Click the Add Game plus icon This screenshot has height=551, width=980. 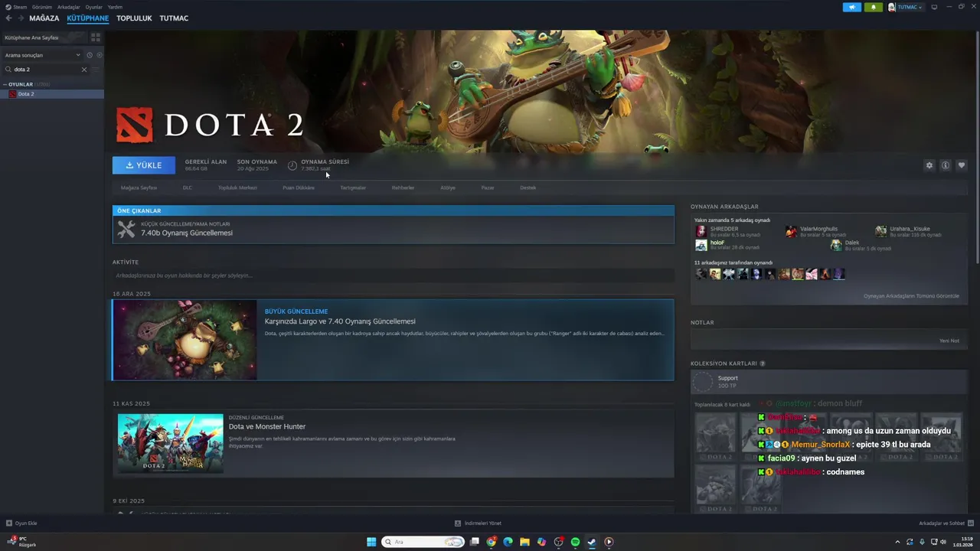[9, 523]
